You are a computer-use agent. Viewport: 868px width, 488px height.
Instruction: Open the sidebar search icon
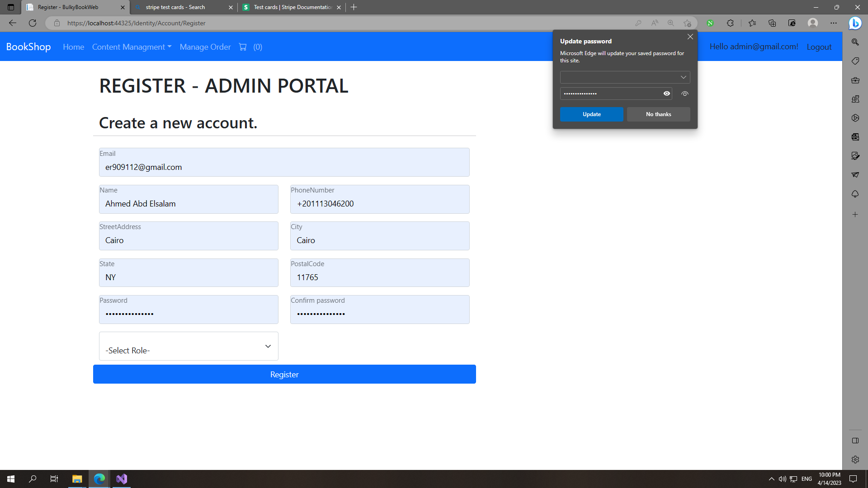click(x=855, y=42)
